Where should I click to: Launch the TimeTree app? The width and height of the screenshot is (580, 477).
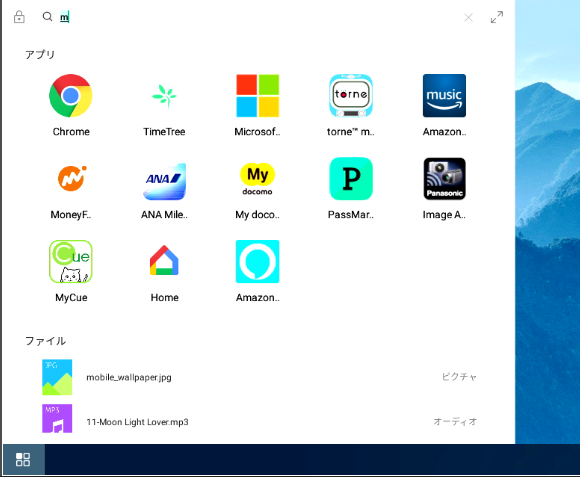click(x=164, y=96)
